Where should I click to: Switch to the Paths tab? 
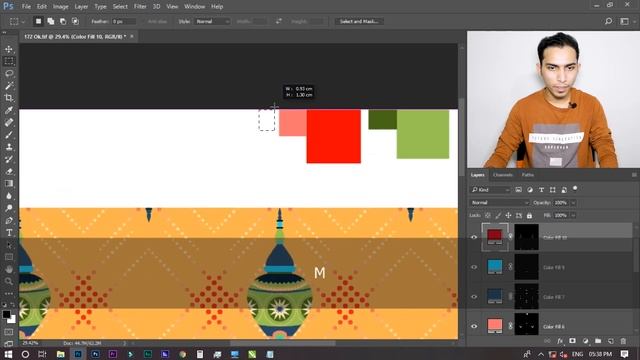[x=528, y=175]
